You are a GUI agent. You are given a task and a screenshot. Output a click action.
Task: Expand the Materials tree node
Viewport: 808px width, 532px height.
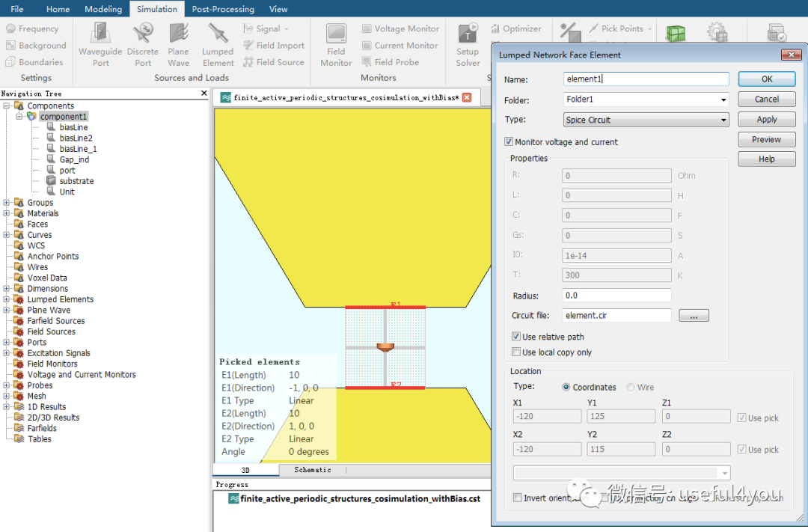pyautogui.click(x=7, y=213)
